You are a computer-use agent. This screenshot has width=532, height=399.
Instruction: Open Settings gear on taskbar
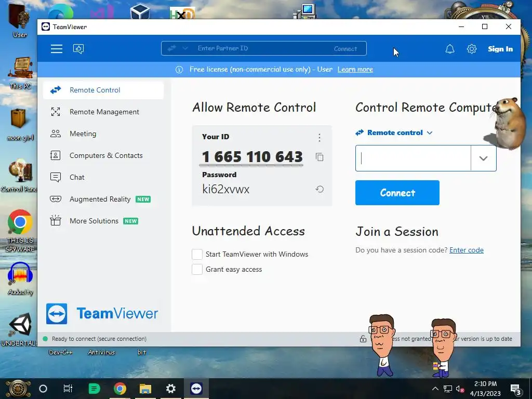[x=170, y=389]
